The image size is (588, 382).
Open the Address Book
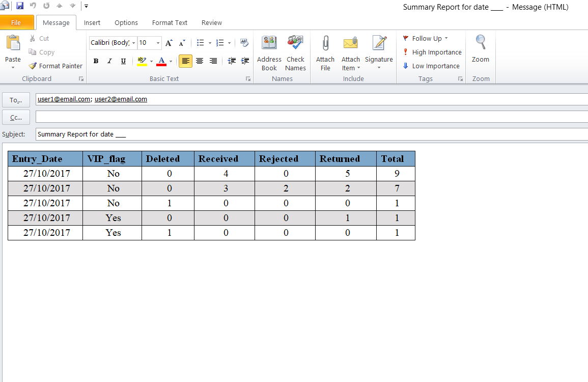[269, 53]
